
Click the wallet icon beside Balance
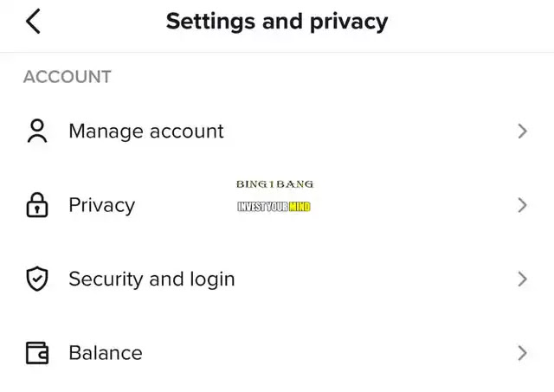click(36, 353)
